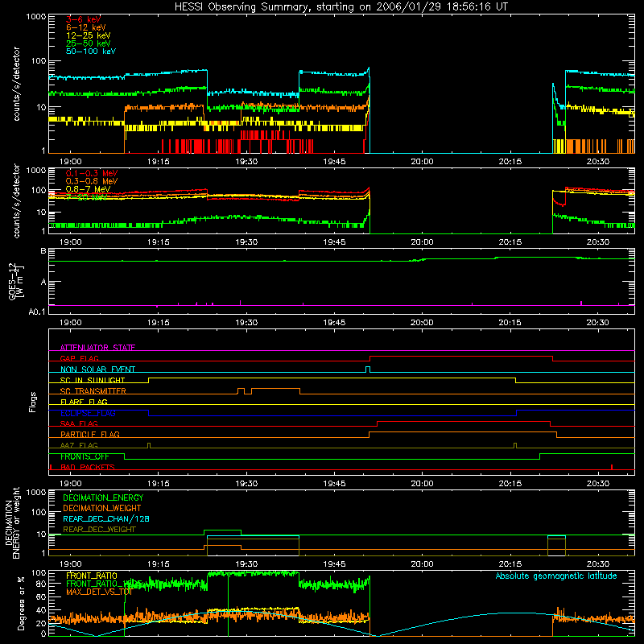Select the red "3-6 keV" legend label
Image resolution: width=644 pixels, height=644 pixels.
coord(83,19)
